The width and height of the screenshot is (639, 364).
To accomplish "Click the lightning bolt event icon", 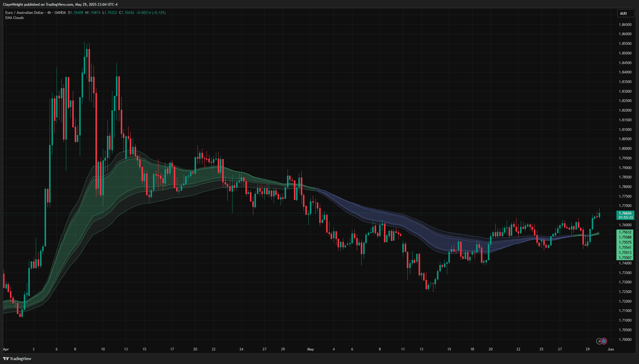I will click(599, 341).
